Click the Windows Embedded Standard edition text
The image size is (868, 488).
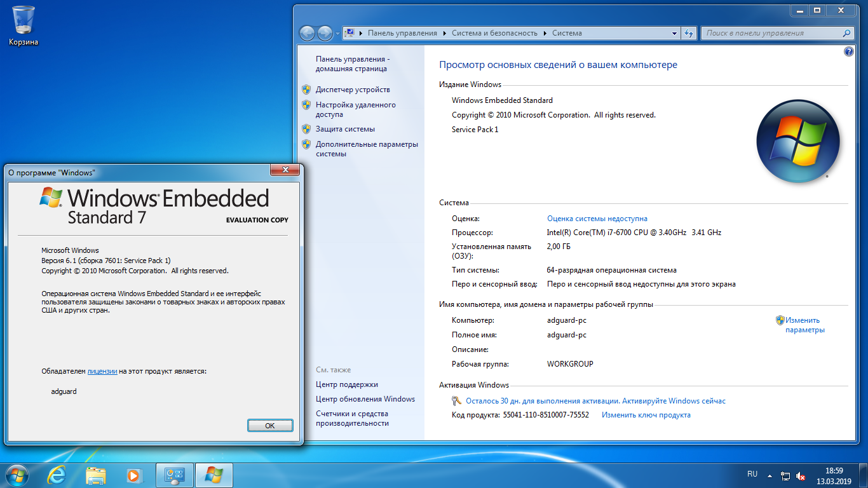point(502,100)
